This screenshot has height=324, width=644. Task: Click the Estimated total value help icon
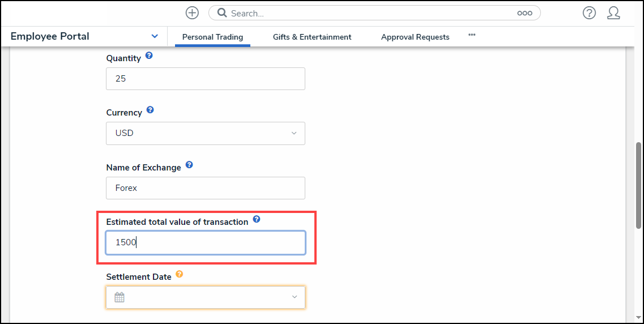(257, 219)
